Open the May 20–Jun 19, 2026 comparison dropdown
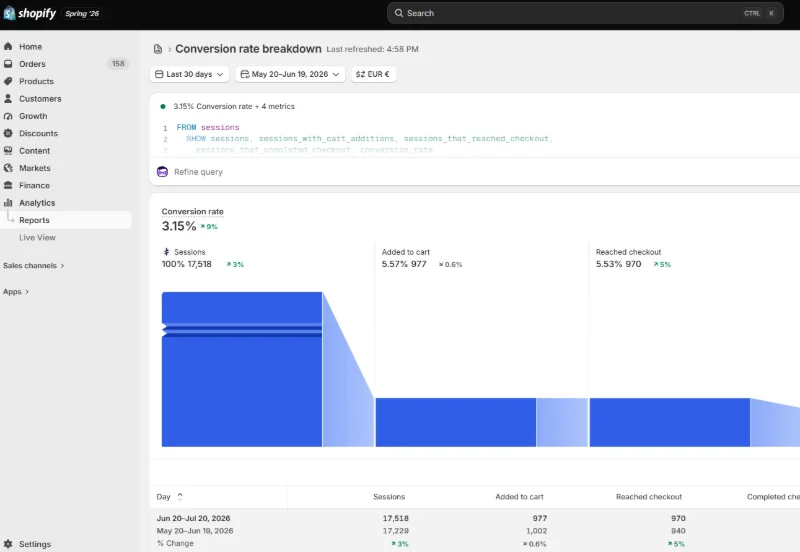Viewport: 800px width, 552px height. click(290, 74)
